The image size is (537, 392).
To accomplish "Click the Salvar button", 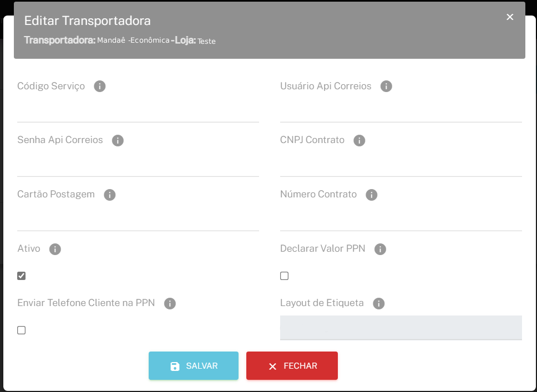I will point(194,366).
